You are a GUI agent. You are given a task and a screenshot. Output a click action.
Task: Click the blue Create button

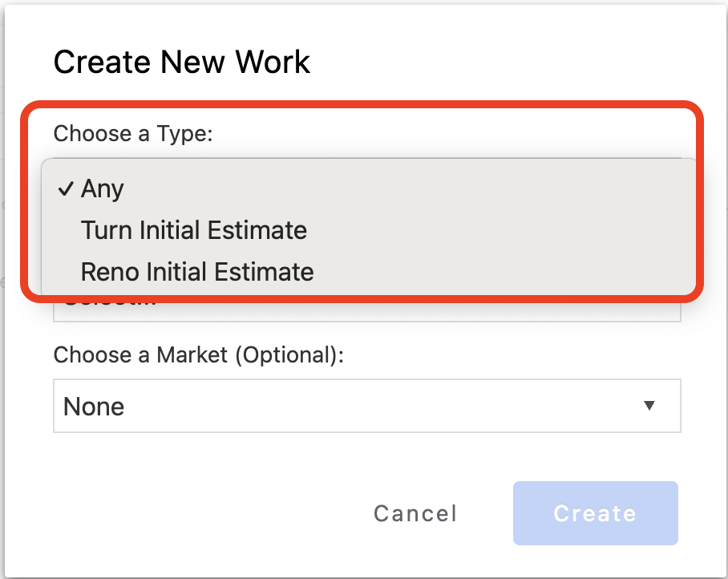point(595,513)
